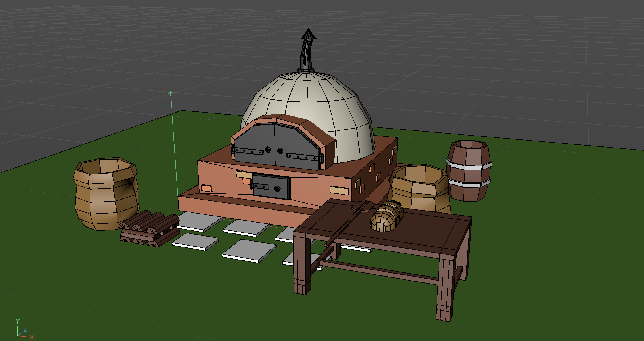Click the Y axis label in orientation gizmo
Viewport: 644px width, 341px height.
point(18,321)
